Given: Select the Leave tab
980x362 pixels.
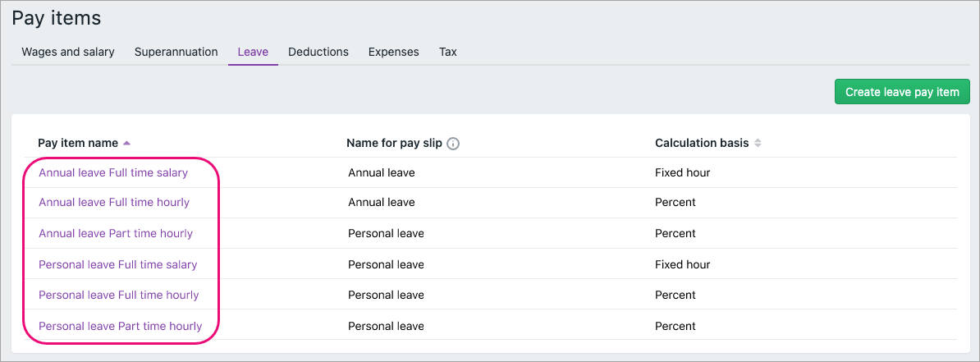Looking at the screenshot, I should click(x=253, y=52).
